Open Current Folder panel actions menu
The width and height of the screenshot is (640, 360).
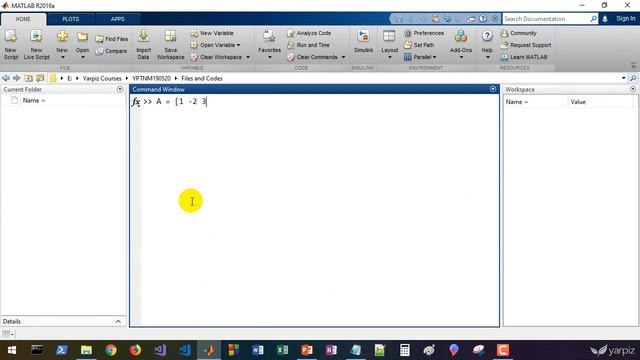tap(120, 89)
